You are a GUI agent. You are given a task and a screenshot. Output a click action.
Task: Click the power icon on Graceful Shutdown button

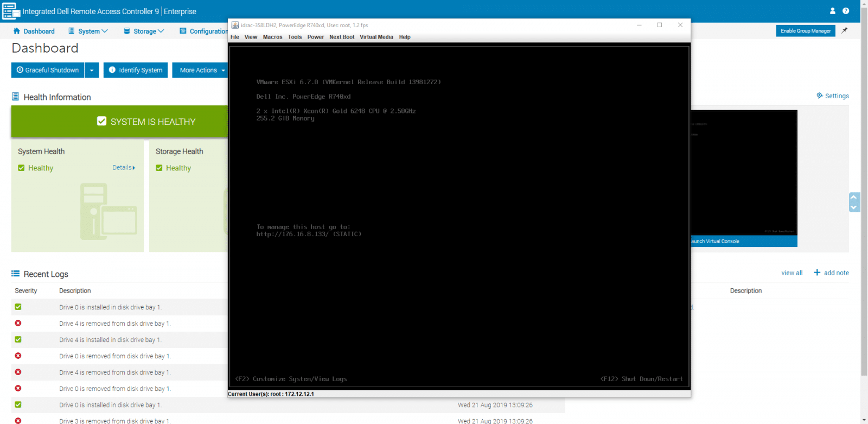(20, 70)
